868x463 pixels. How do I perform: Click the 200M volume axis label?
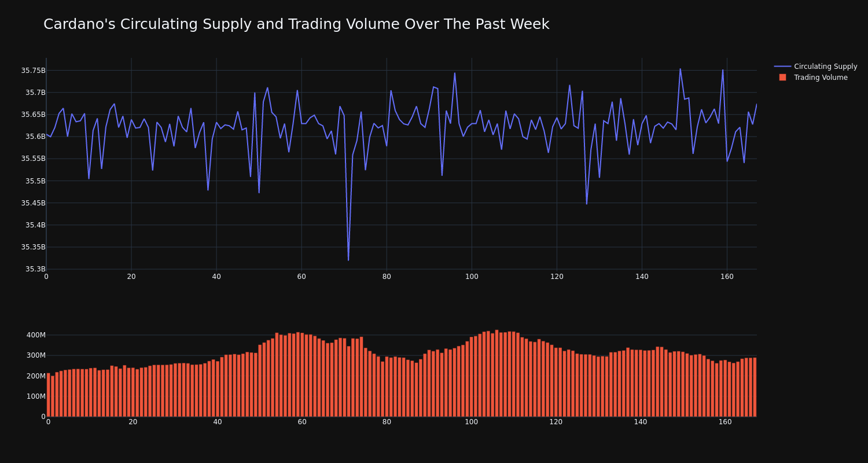point(36,376)
